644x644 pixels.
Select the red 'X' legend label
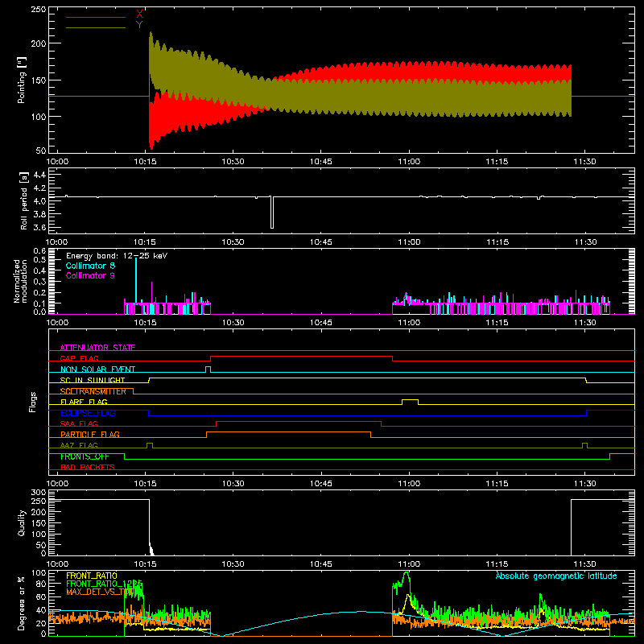click(139, 14)
